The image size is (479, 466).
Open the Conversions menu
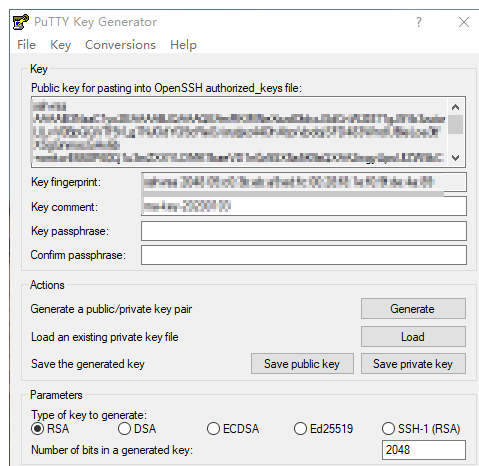pyautogui.click(x=120, y=45)
